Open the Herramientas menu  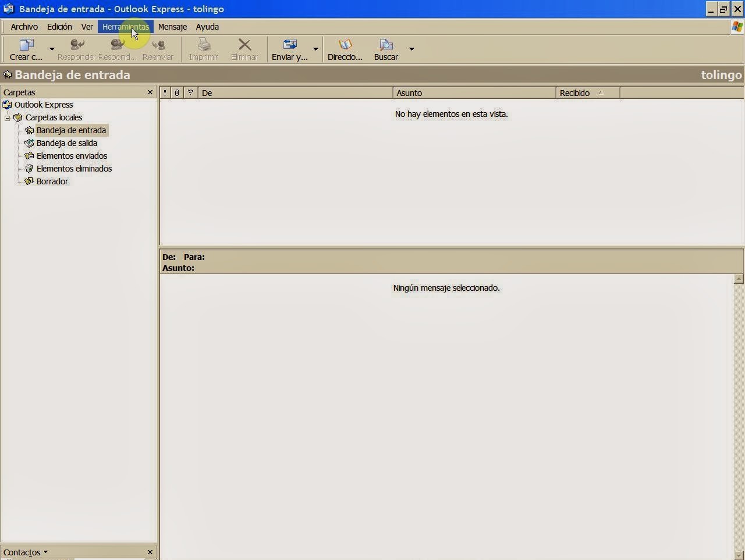(x=126, y=27)
